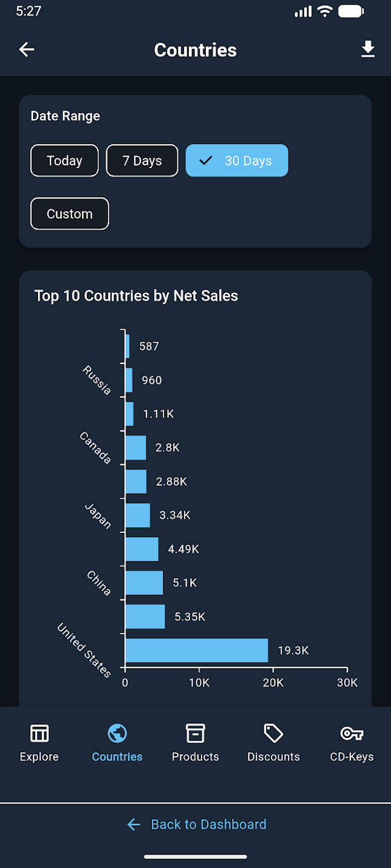Switch to the Discounts tab label

[x=273, y=757]
